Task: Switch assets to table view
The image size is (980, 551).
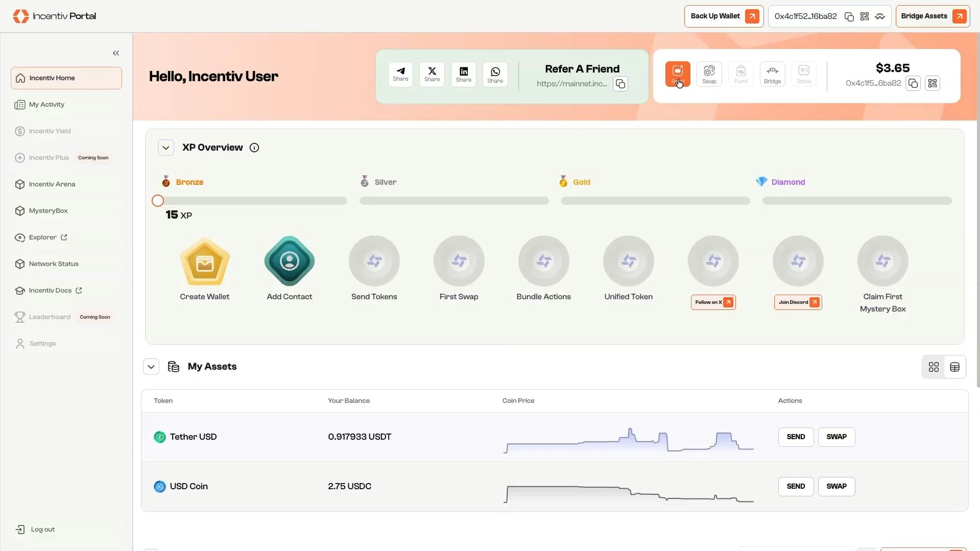Action: click(x=954, y=367)
